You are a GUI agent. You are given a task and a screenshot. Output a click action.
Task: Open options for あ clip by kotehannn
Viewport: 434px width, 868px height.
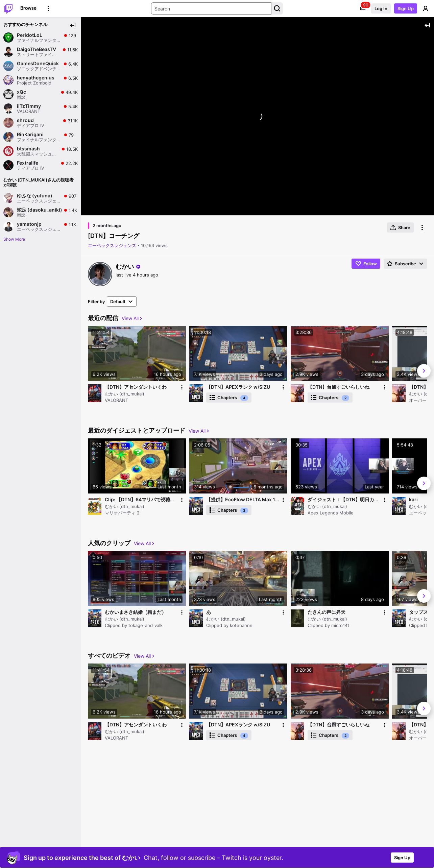pyautogui.click(x=283, y=612)
